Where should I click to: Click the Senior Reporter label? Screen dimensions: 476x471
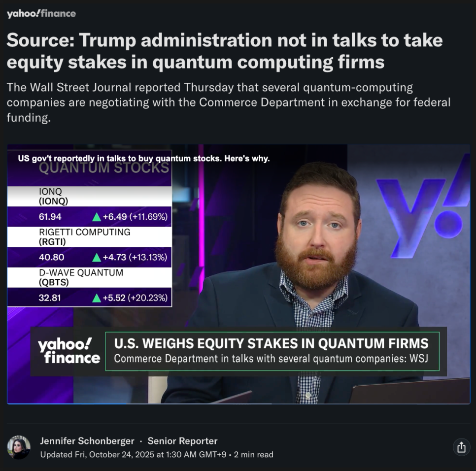coord(182,440)
